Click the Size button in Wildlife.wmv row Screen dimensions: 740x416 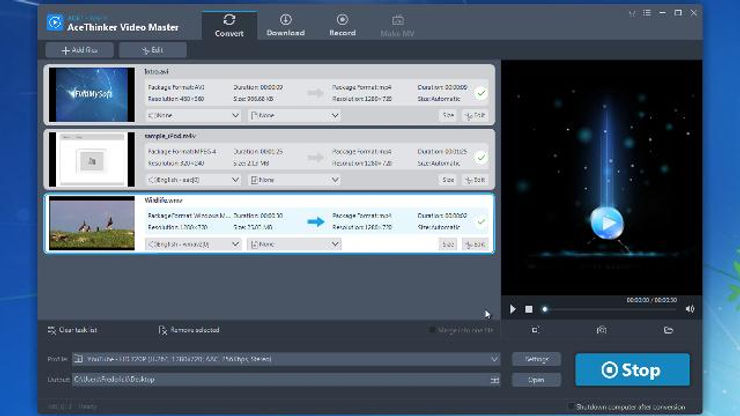point(448,244)
